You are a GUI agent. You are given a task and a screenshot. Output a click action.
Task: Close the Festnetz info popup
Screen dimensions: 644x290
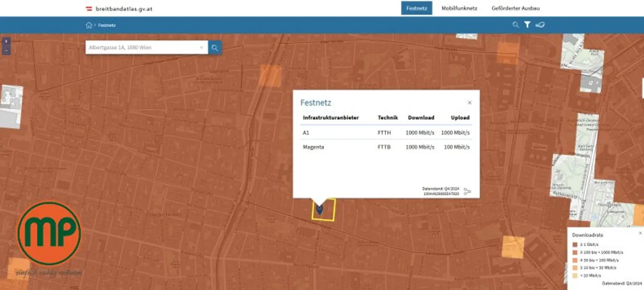point(470,102)
